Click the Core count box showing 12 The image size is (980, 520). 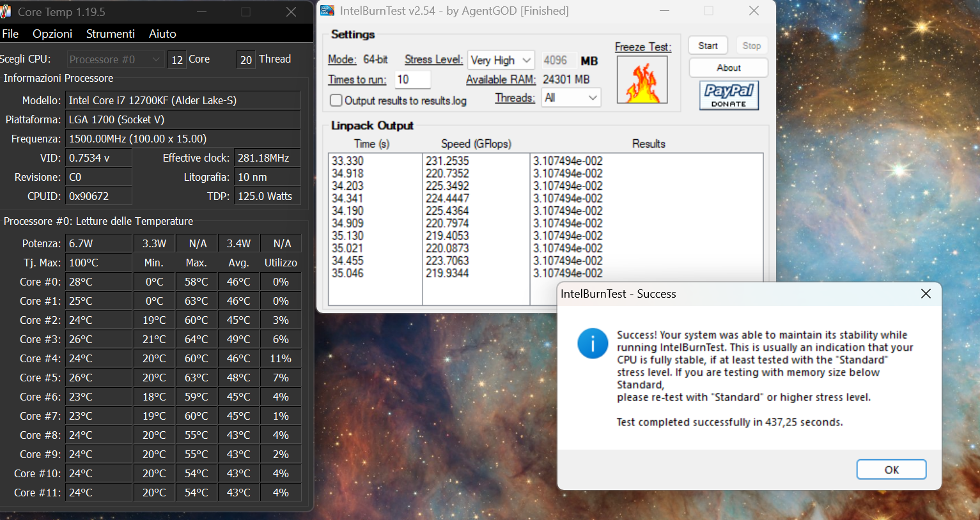click(177, 59)
